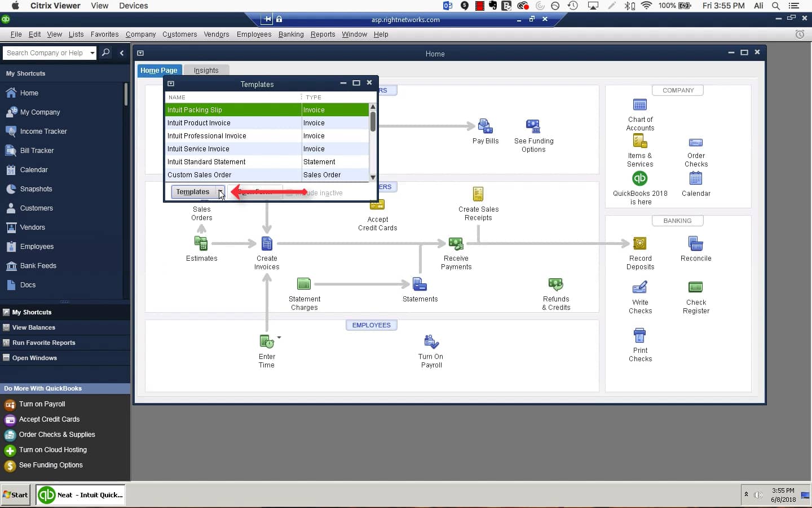Open the Reconcile icon
This screenshot has width=812, height=508.
(696, 243)
